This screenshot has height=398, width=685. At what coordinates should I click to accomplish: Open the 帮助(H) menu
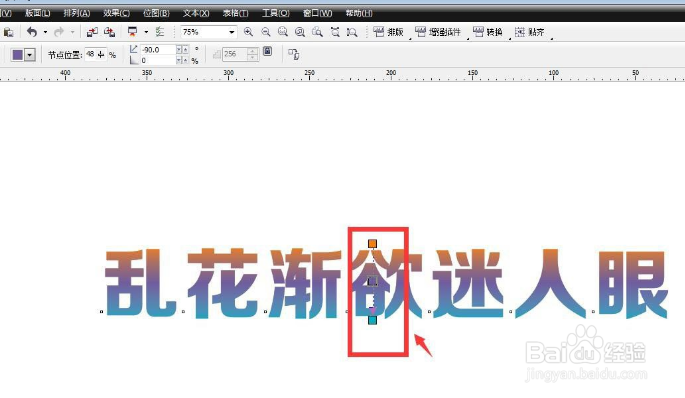tap(359, 13)
